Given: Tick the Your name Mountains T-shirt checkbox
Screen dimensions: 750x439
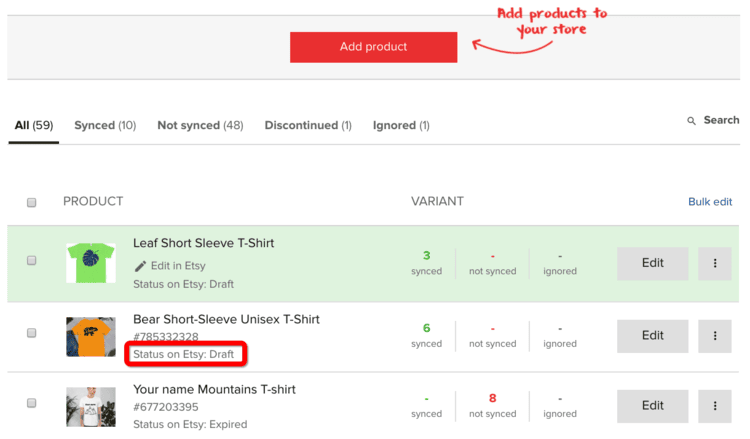Looking at the screenshot, I should [32, 403].
